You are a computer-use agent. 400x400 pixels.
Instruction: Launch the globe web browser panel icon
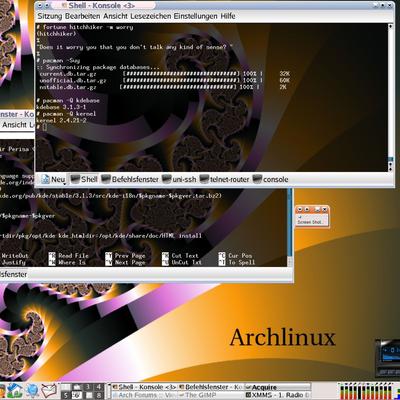tap(32, 391)
